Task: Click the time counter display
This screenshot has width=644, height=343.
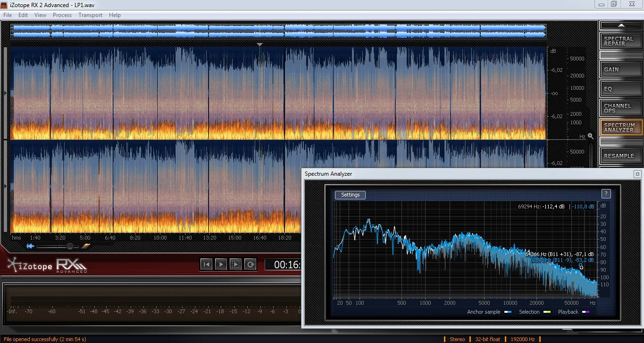Action: pyautogui.click(x=283, y=265)
